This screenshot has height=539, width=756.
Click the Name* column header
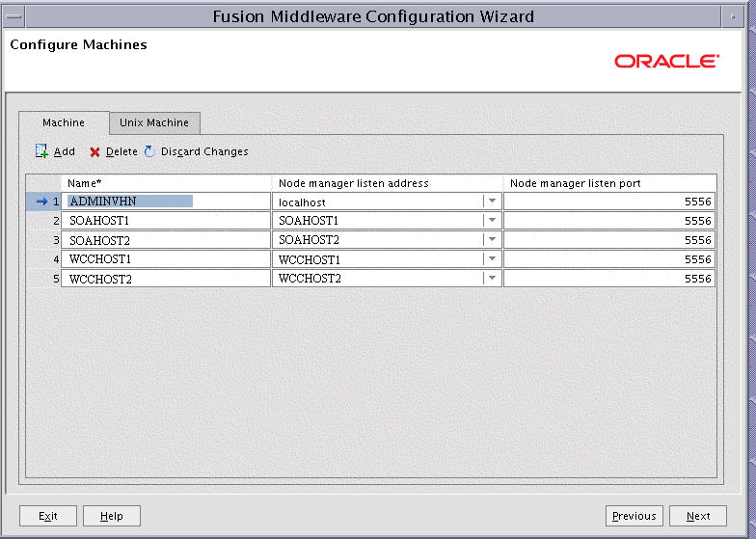tap(166, 183)
